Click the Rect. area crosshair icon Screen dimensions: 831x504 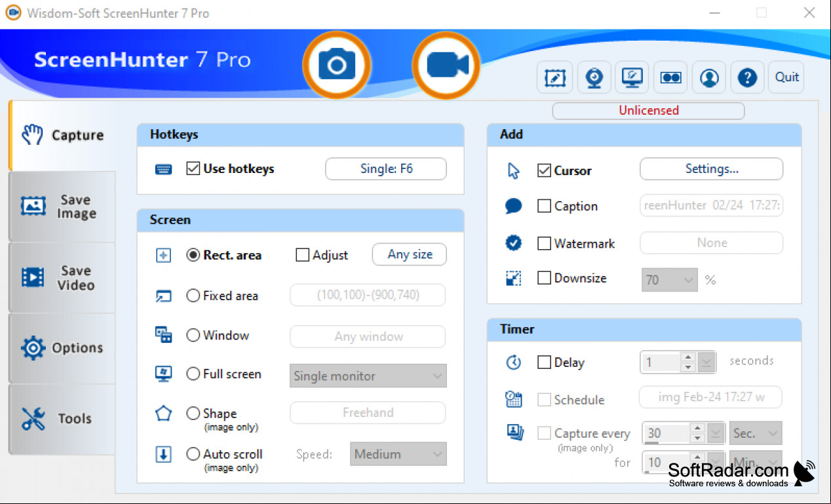click(x=163, y=255)
